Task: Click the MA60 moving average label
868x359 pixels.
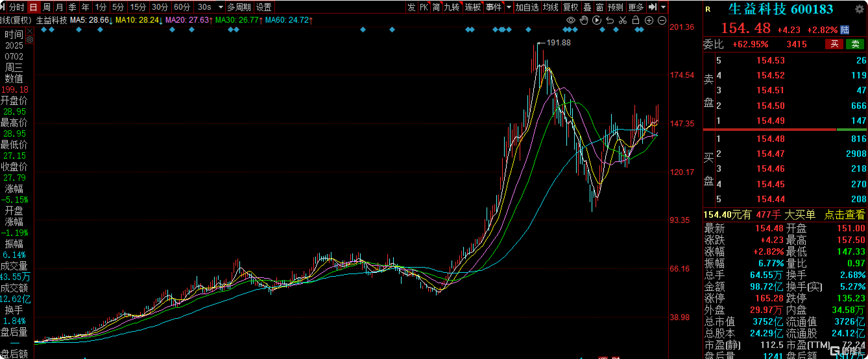Action: (289, 20)
